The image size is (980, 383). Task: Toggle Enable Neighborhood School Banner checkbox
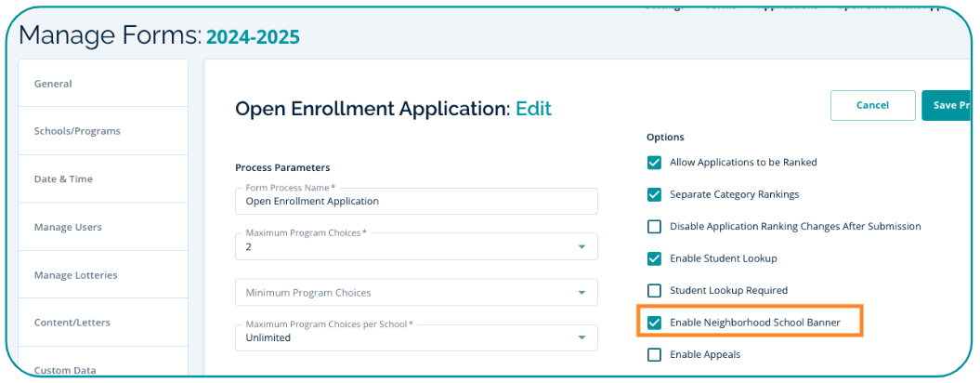click(654, 323)
